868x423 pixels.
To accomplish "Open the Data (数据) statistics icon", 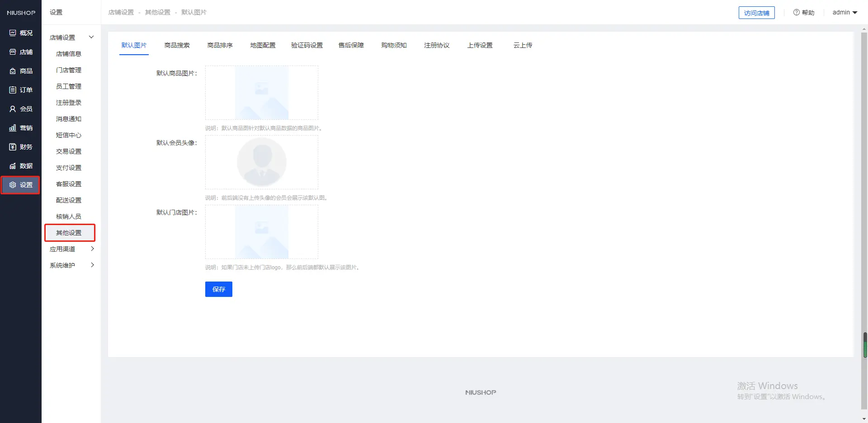I will 13,166.
